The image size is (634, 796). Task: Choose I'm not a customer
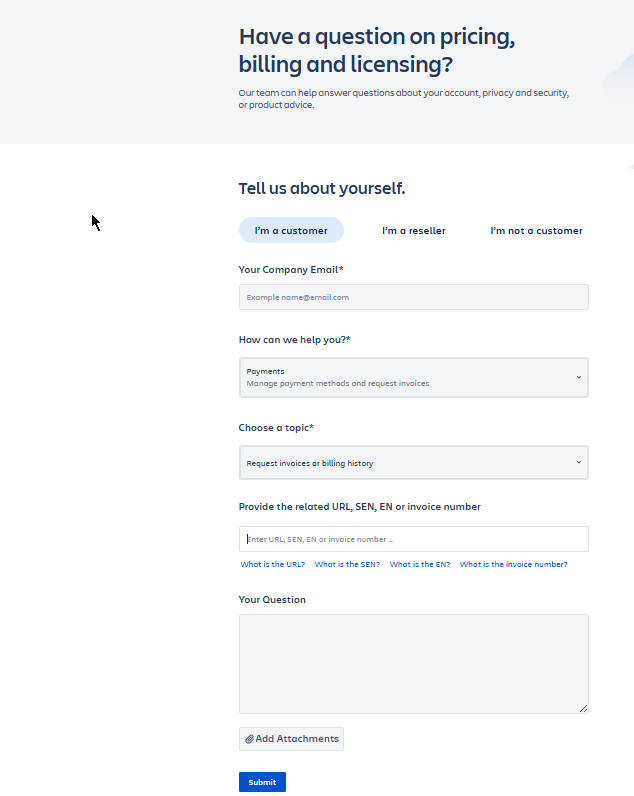tap(536, 230)
